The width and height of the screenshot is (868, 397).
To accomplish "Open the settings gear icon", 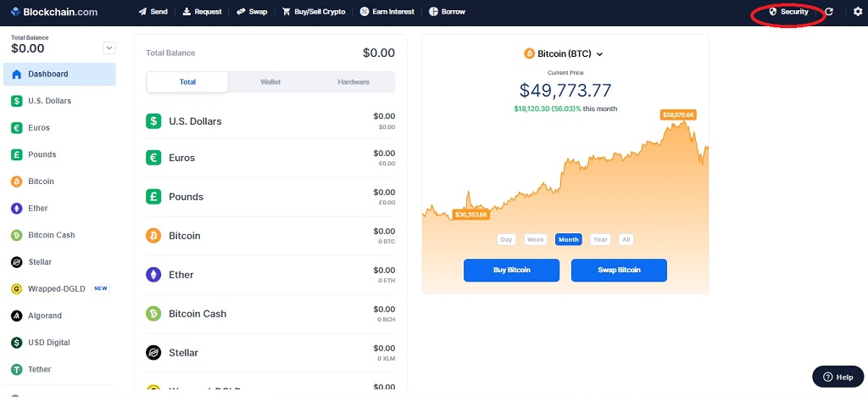I will [858, 12].
